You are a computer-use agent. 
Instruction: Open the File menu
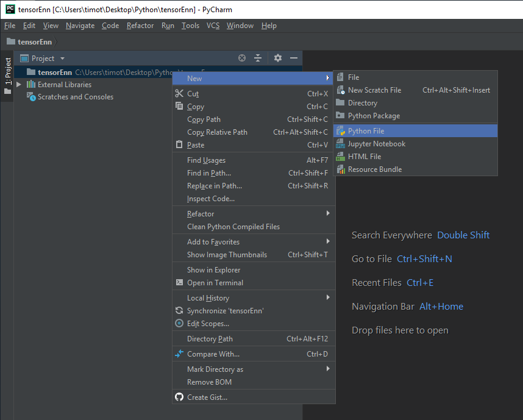coord(10,26)
